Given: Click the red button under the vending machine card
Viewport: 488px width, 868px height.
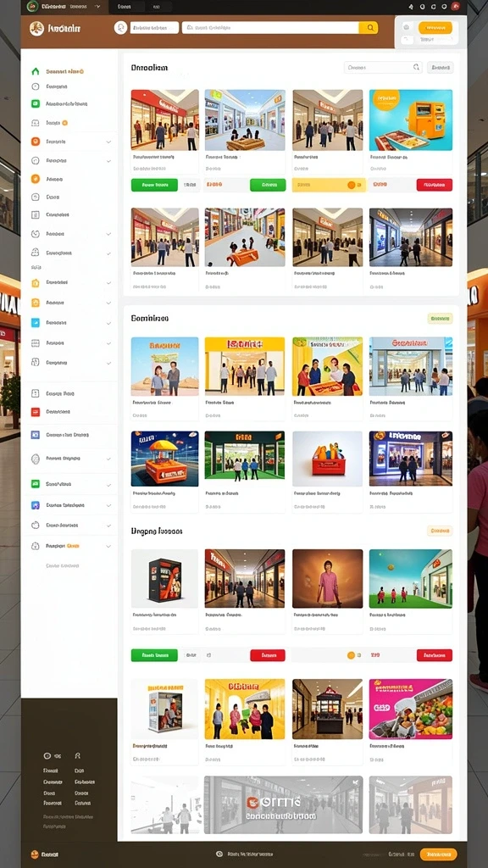Looking at the screenshot, I should [x=435, y=185].
